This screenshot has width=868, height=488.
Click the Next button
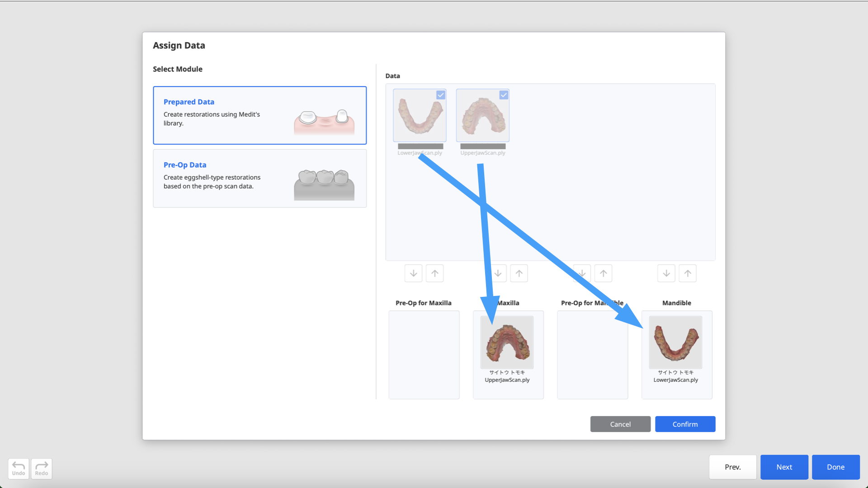[784, 467]
